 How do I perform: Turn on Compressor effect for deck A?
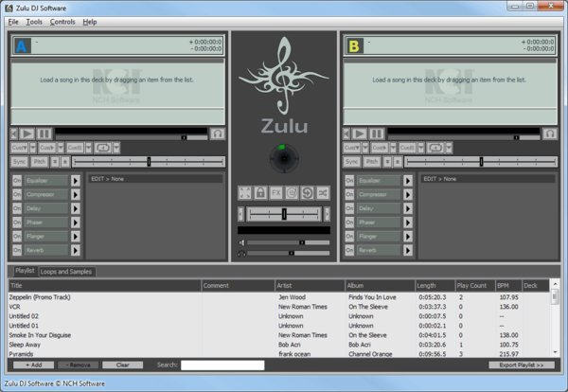[x=17, y=194]
